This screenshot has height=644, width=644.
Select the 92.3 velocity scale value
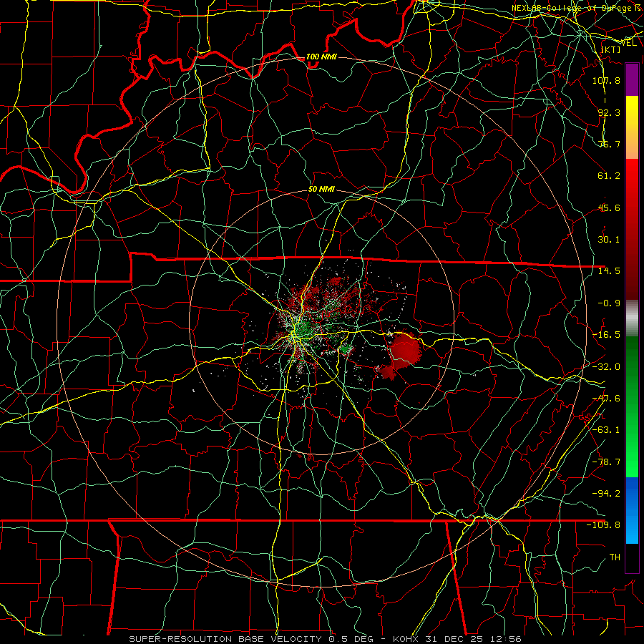pyautogui.click(x=609, y=112)
